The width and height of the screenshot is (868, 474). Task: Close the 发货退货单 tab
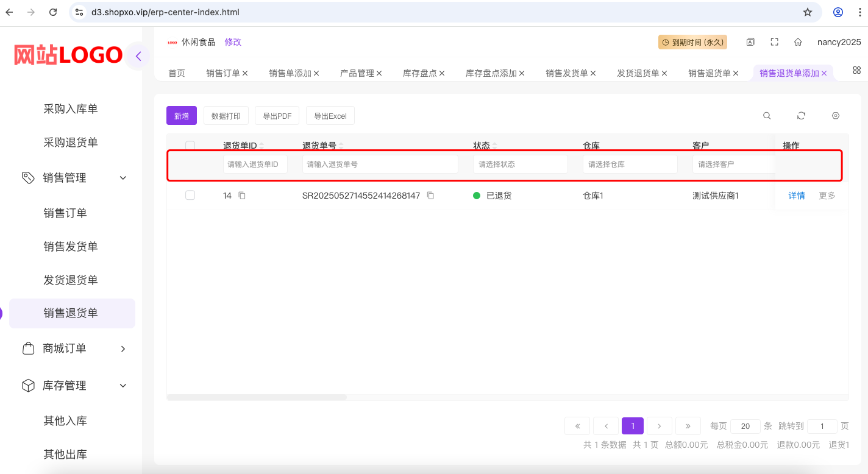tap(664, 73)
